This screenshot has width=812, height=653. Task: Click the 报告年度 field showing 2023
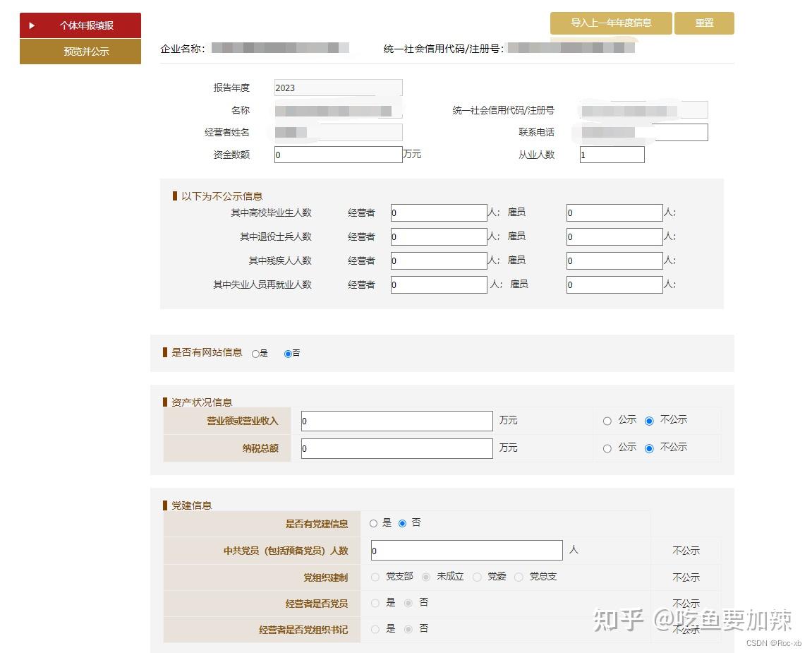point(338,87)
